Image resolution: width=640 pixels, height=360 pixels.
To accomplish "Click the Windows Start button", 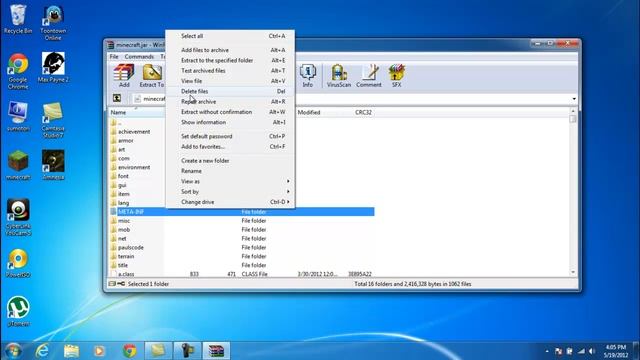I will 13,351.
